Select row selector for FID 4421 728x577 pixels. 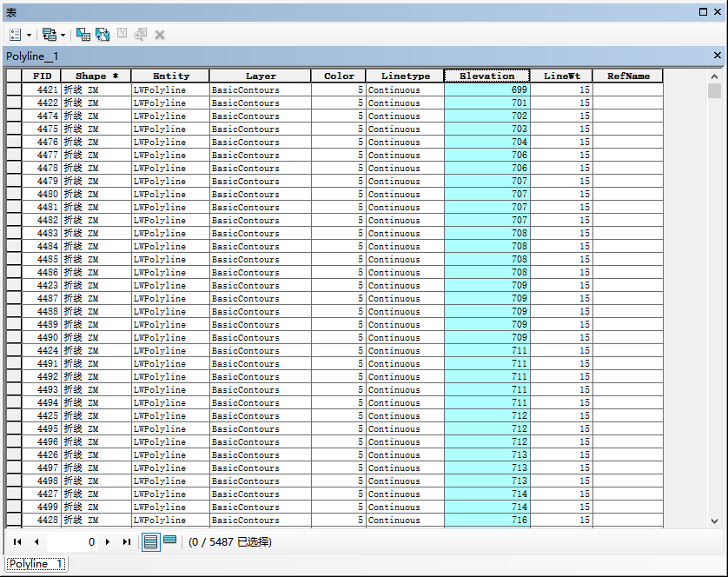(14, 90)
